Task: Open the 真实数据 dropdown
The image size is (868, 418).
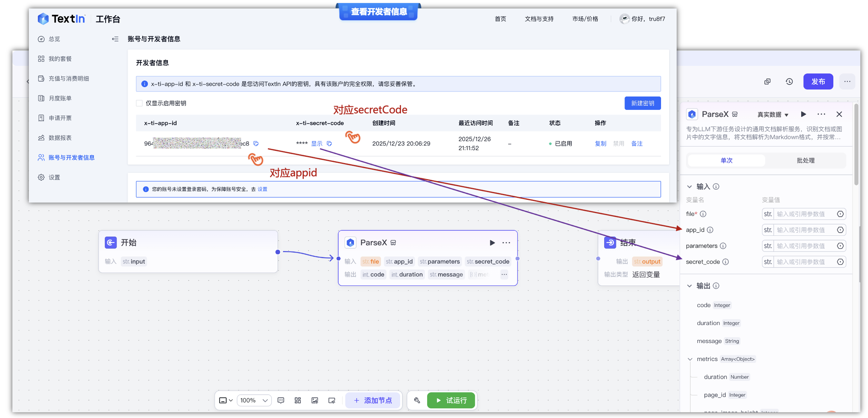Action: pyautogui.click(x=773, y=115)
